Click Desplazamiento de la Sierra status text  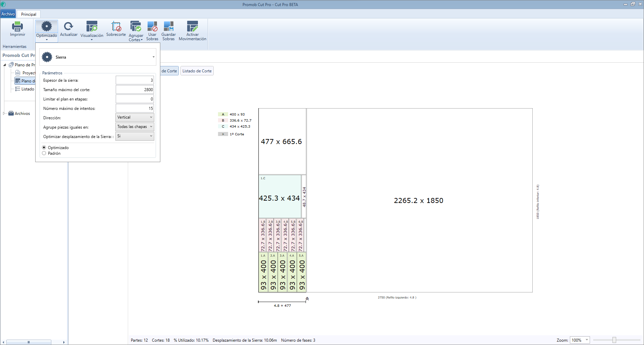click(245, 340)
